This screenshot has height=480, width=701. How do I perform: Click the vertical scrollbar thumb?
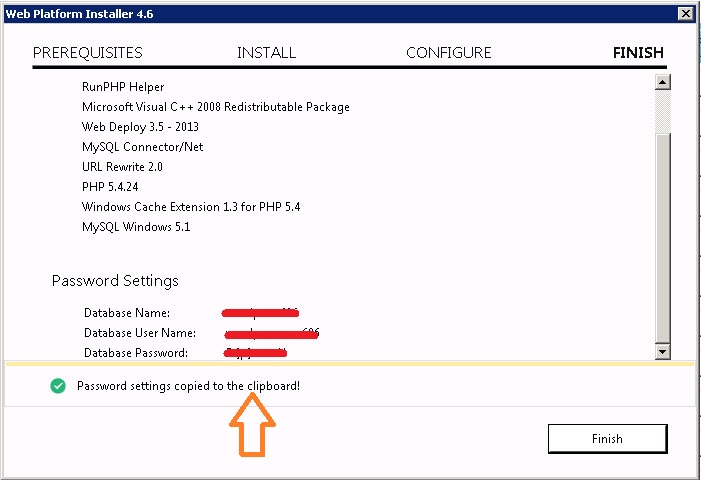pos(662,238)
